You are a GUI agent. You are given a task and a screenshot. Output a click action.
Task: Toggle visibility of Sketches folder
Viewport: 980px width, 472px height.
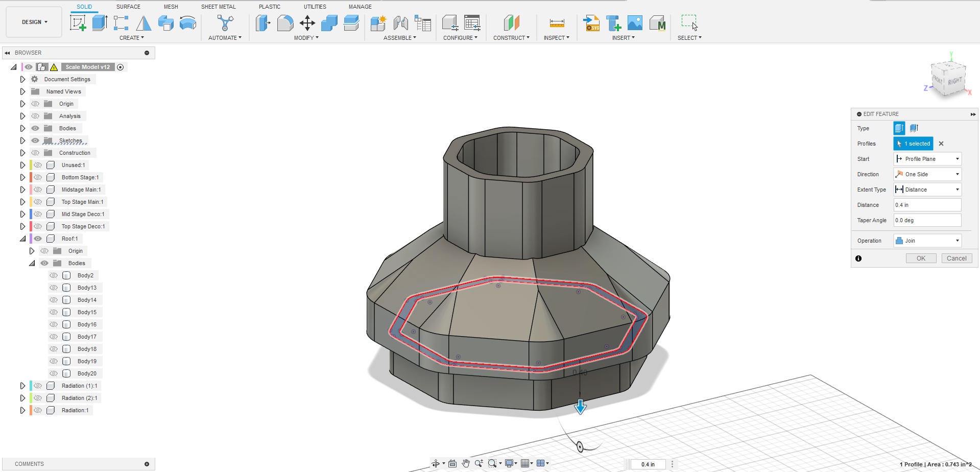pyautogui.click(x=35, y=140)
